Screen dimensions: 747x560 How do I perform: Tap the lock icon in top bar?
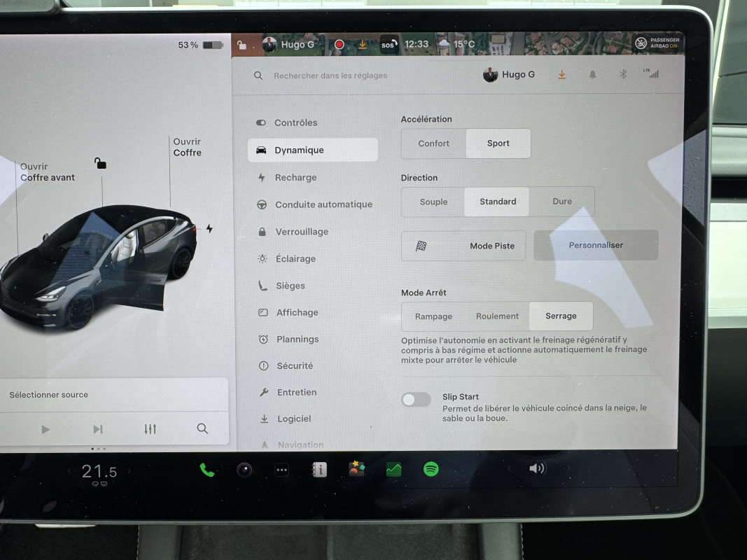click(x=242, y=45)
